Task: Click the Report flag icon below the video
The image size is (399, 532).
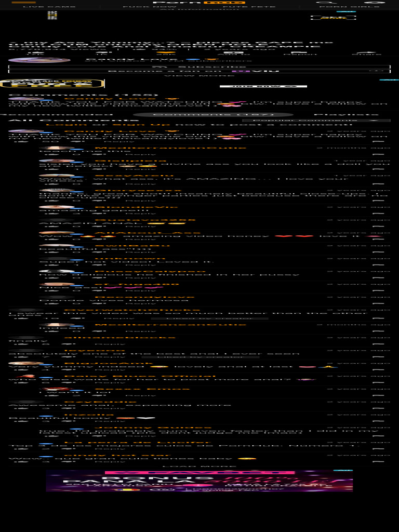Action: [x=299, y=54]
